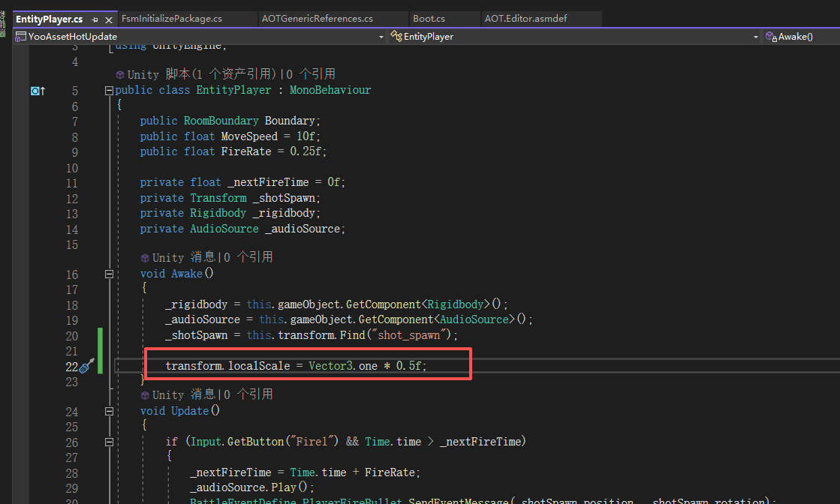Click the Awake method name on line 16

click(187, 274)
